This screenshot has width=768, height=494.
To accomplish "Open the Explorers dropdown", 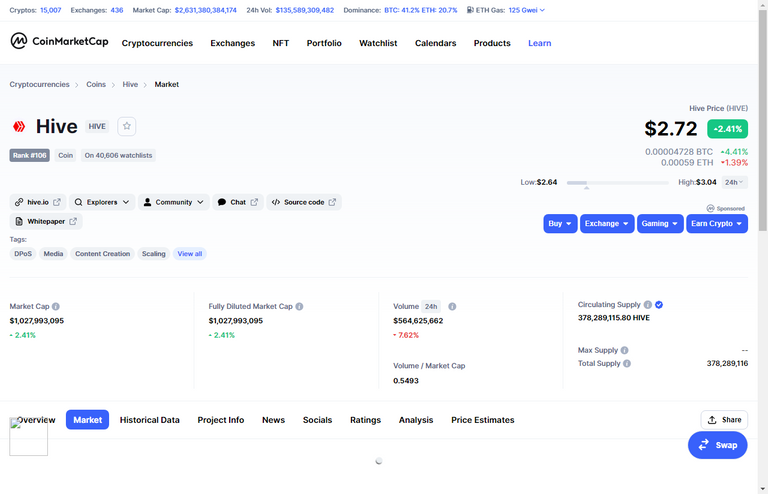I will tap(102, 202).
